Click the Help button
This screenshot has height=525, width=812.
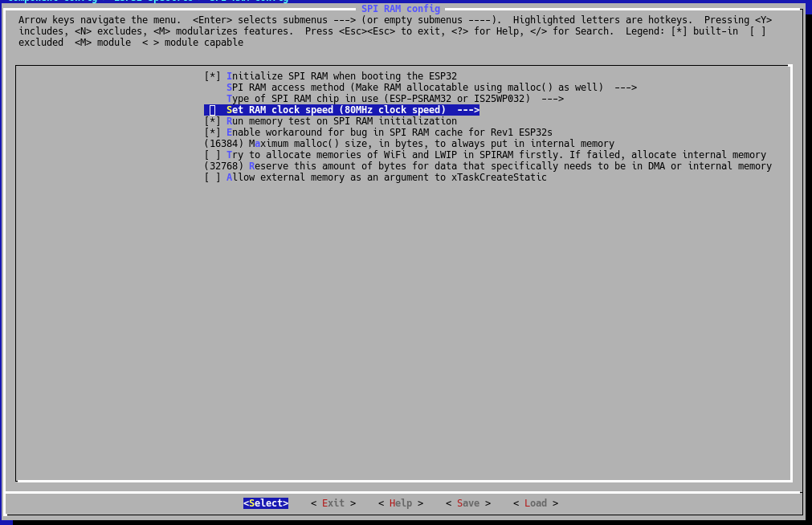[x=400, y=503]
